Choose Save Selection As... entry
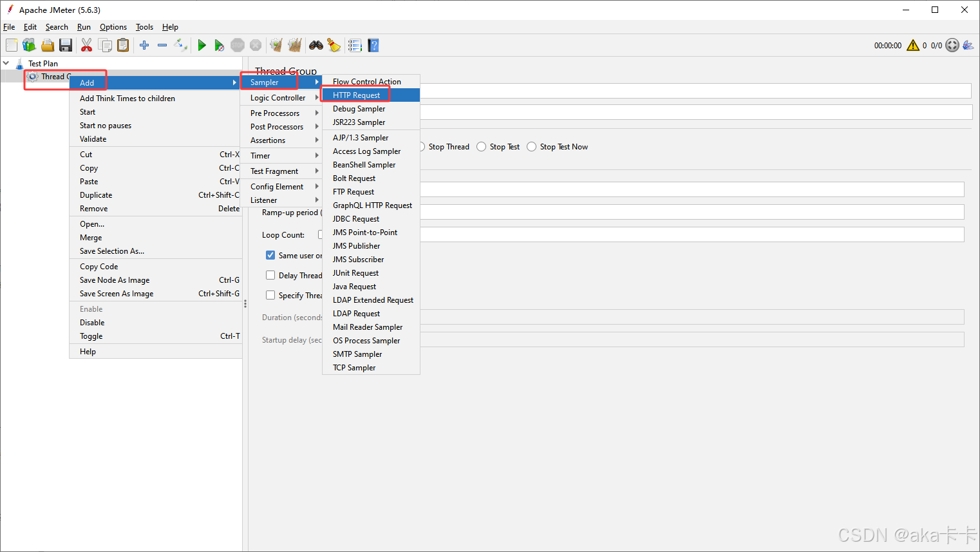 click(155, 251)
